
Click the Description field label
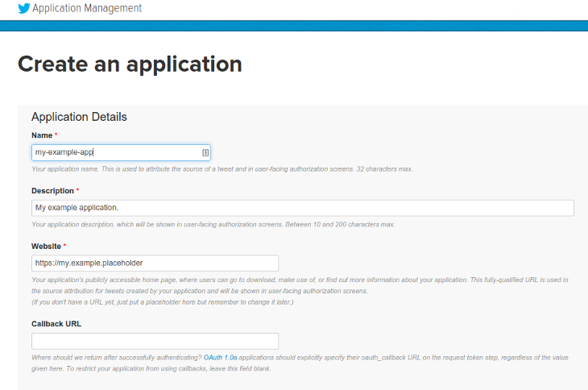(x=52, y=191)
